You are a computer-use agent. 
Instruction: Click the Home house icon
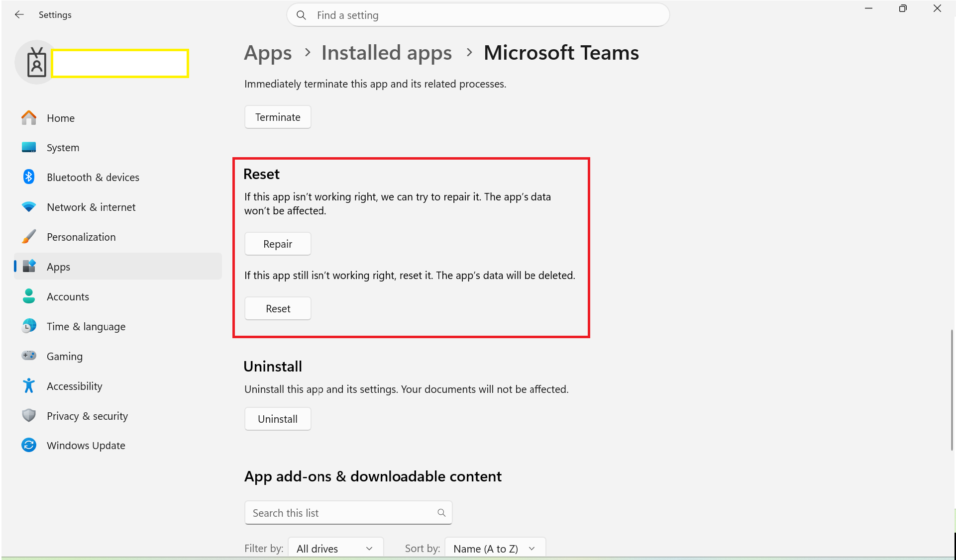tap(29, 118)
